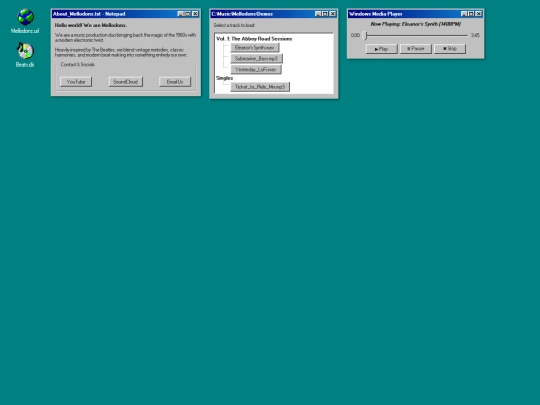
Task: Pause the track in Media Player
Action: click(x=416, y=49)
